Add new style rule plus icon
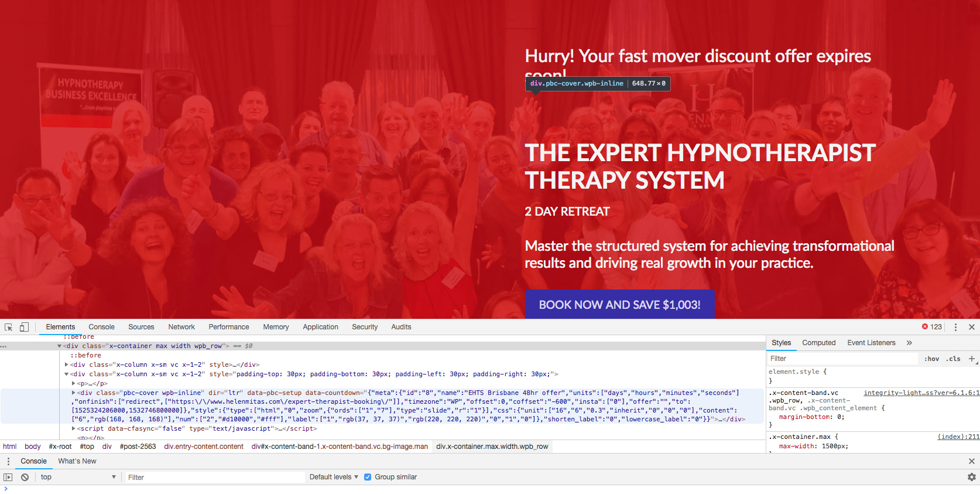This screenshot has height=494, width=980. pyautogui.click(x=972, y=359)
